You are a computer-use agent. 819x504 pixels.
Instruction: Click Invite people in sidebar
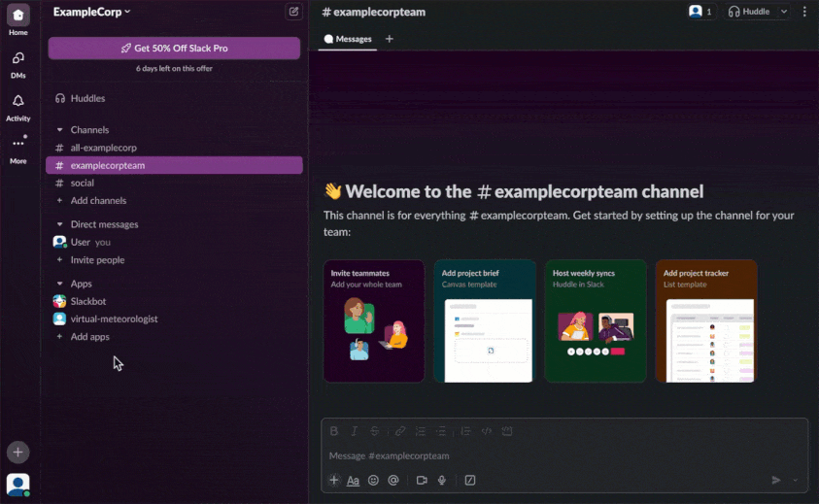173,259
